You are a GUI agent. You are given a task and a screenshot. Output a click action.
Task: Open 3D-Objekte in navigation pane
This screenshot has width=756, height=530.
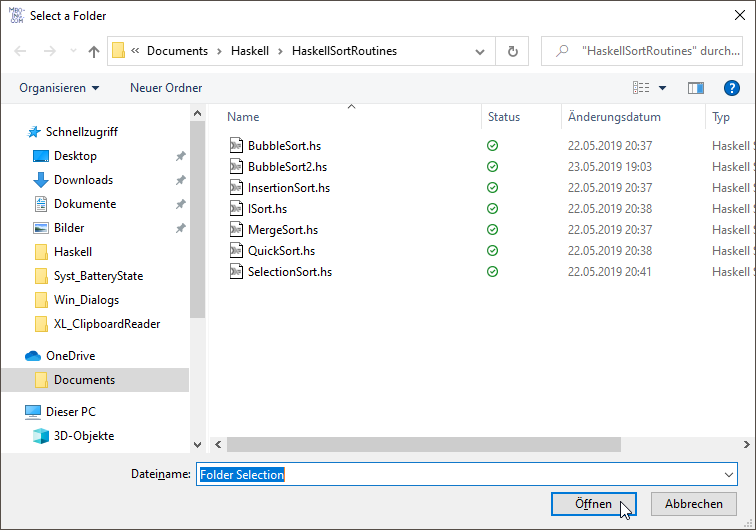click(84, 436)
